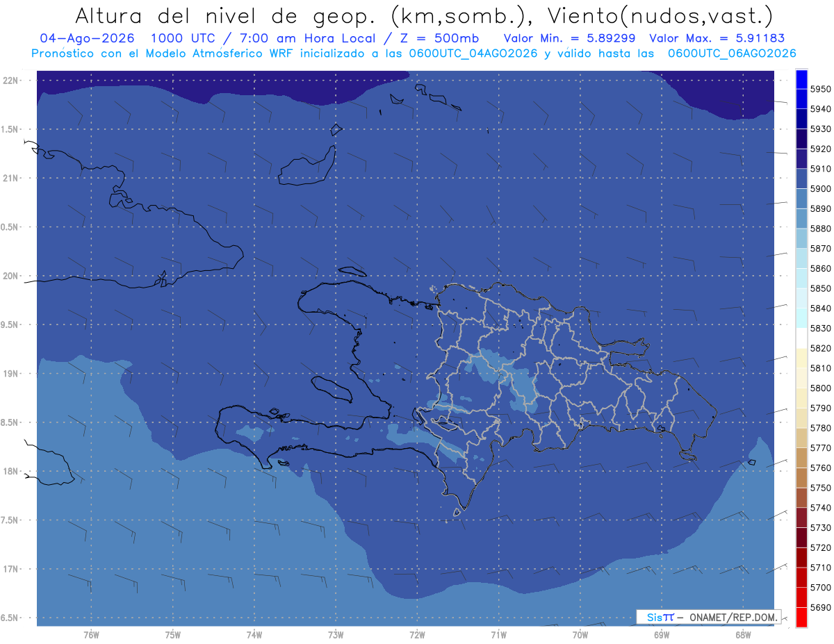The image size is (834, 644).
Task: Click the 'Valor Min. = 5.89299' text
Action: click(570, 39)
